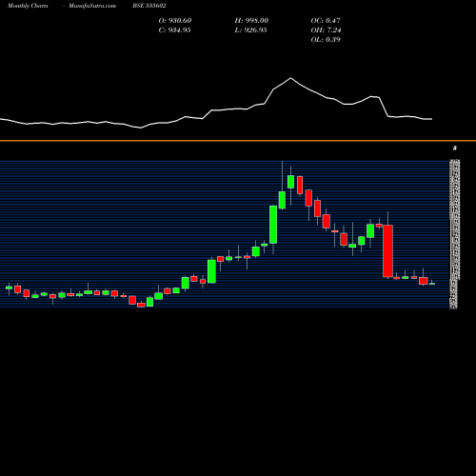The image size is (476, 476).
Task: Click the 'Monthly Charts' title text
Action: [28, 6]
